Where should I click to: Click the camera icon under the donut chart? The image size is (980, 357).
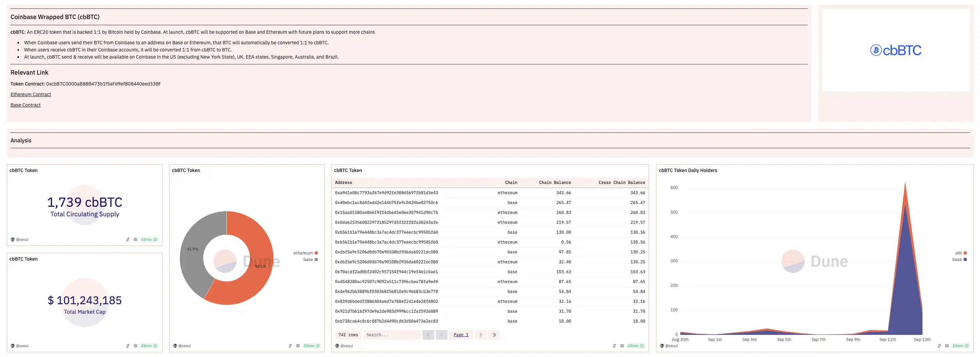coord(298,345)
